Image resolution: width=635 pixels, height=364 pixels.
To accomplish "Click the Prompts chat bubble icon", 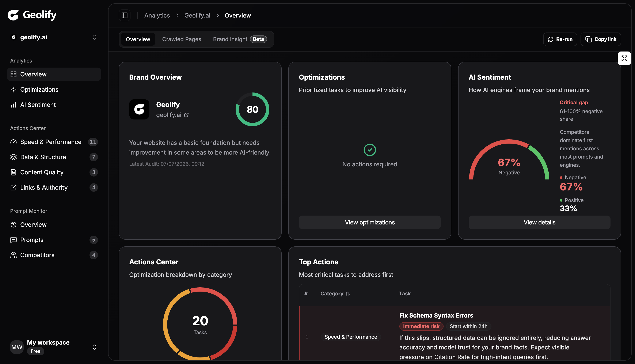I will click(14, 240).
